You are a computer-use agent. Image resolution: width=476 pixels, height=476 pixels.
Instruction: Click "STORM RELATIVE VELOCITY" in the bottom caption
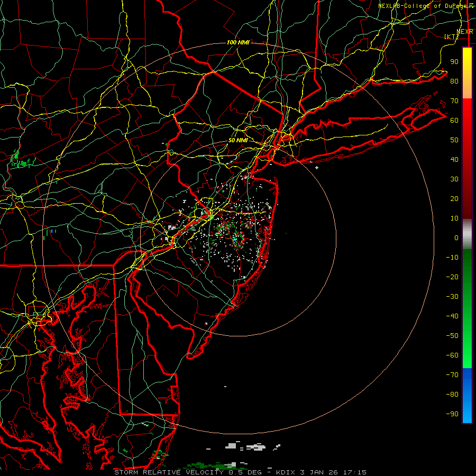pyautogui.click(x=169, y=472)
